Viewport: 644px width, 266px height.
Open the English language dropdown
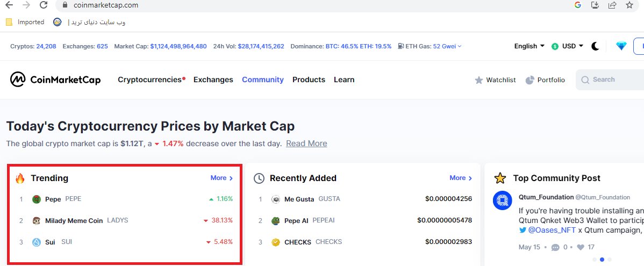(529, 46)
